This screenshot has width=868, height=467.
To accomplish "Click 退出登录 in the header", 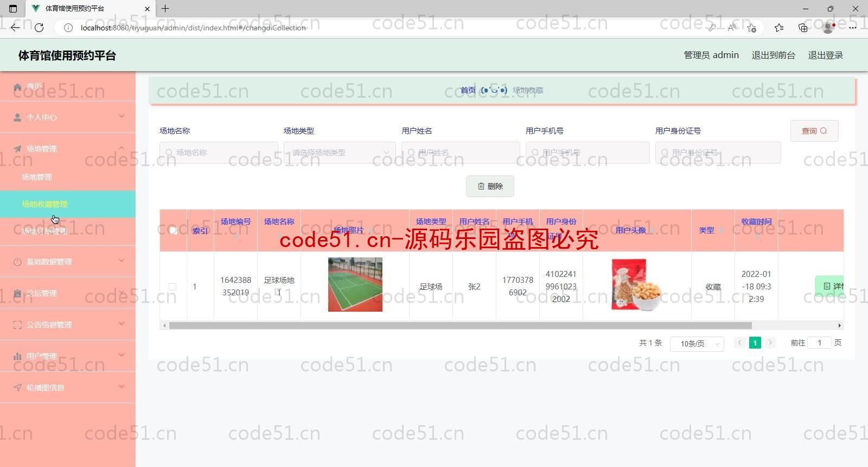I will (825, 55).
